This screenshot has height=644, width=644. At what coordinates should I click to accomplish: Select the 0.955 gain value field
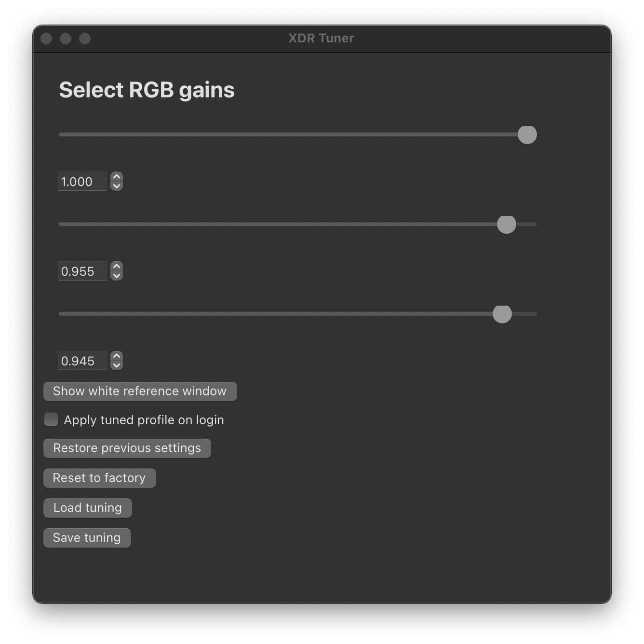click(x=82, y=271)
